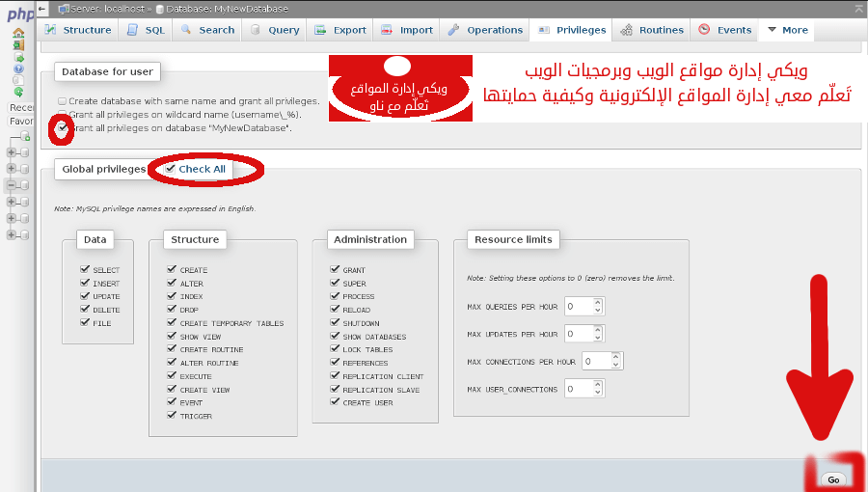Expand the first database node in the tree

click(12, 152)
